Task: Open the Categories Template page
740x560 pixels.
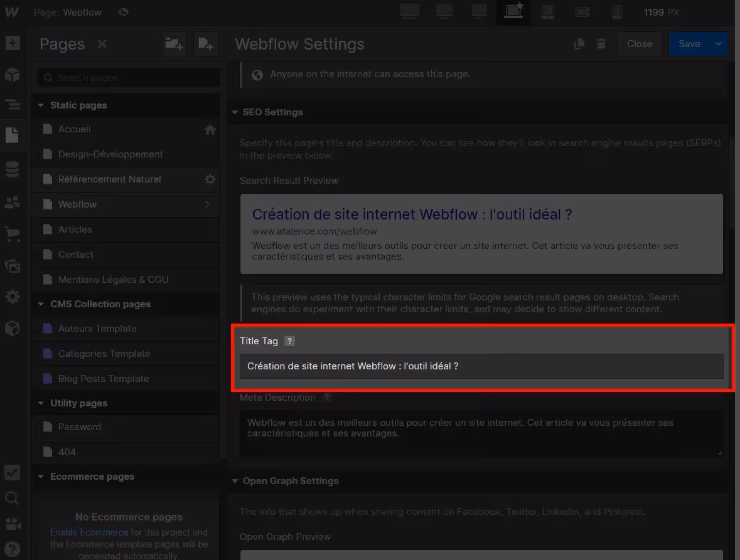Action: click(x=126, y=354)
